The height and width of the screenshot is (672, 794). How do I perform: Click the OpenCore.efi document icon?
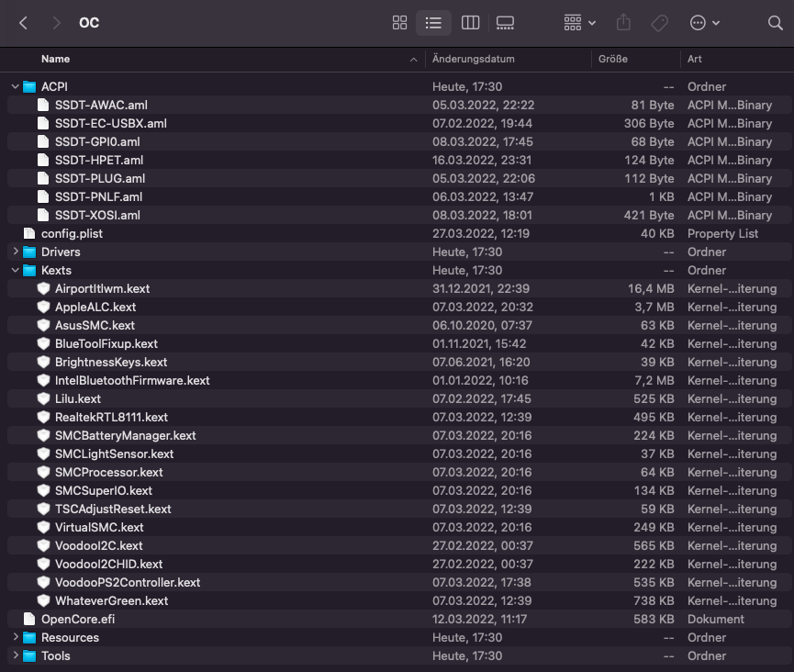pyautogui.click(x=29, y=619)
